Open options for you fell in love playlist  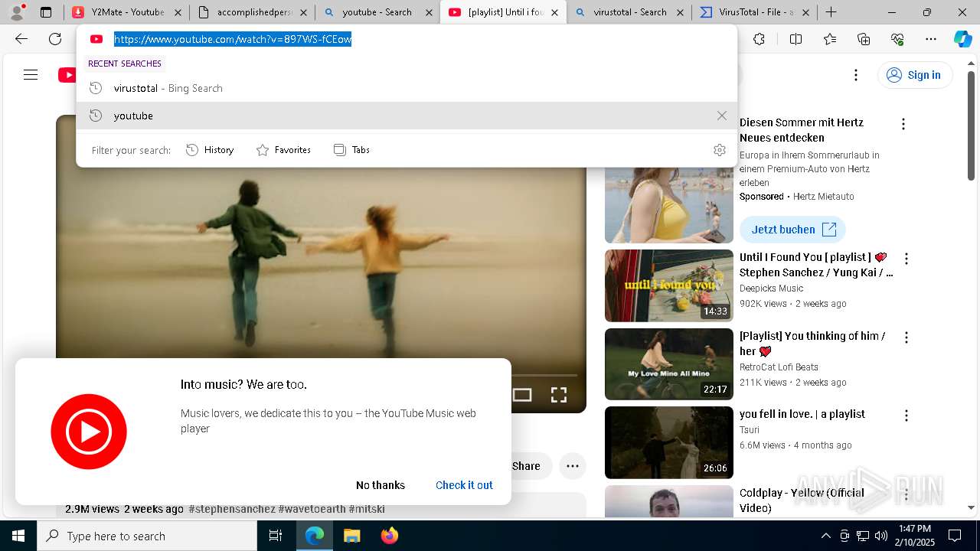(906, 416)
